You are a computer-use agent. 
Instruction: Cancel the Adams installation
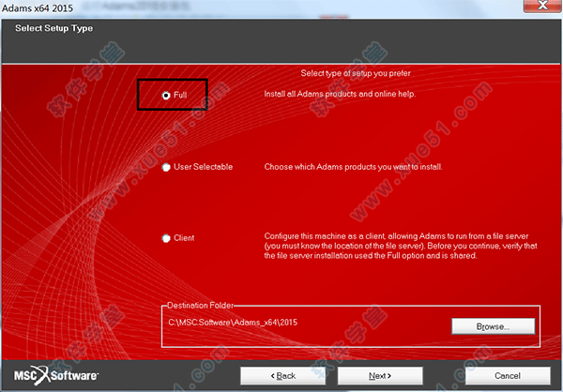click(508, 376)
